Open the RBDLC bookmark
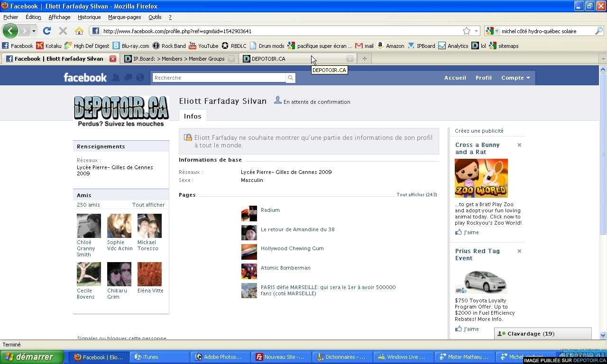Screen dimensions: 607x364 pyautogui.click(x=234, y=46)
